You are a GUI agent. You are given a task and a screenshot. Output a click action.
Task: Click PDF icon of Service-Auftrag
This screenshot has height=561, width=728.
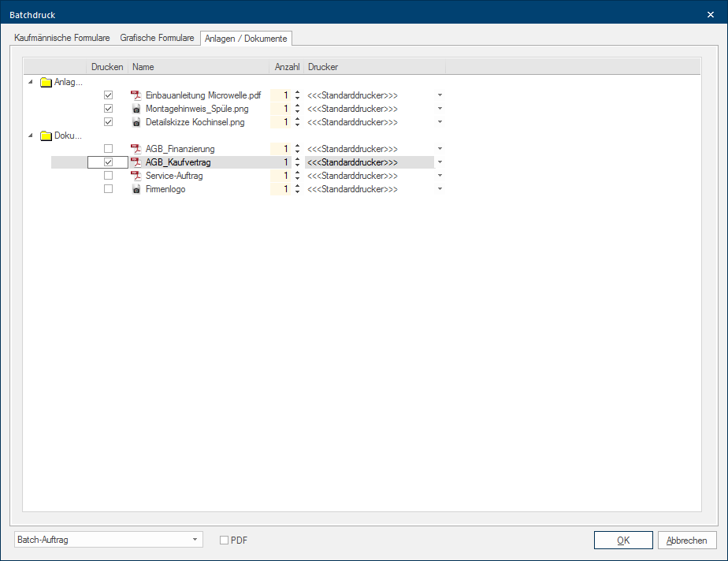pos(136,176)
